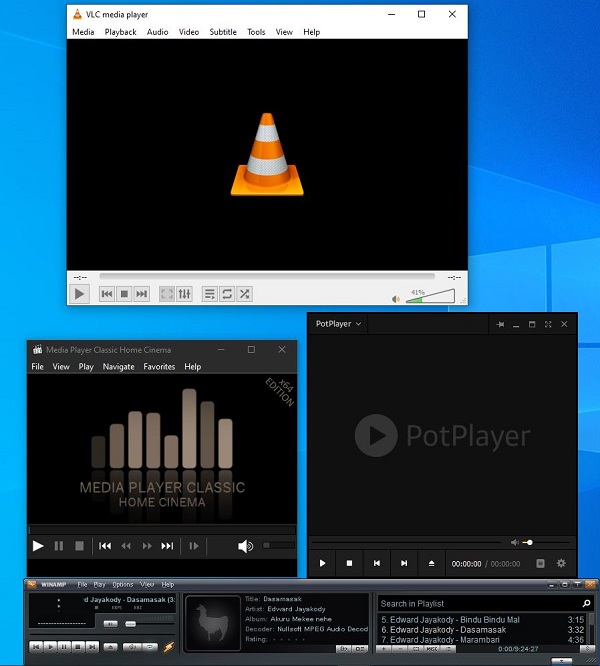Open VLC extended settings (equalizer sliders icon)

[x=184, y=294]
